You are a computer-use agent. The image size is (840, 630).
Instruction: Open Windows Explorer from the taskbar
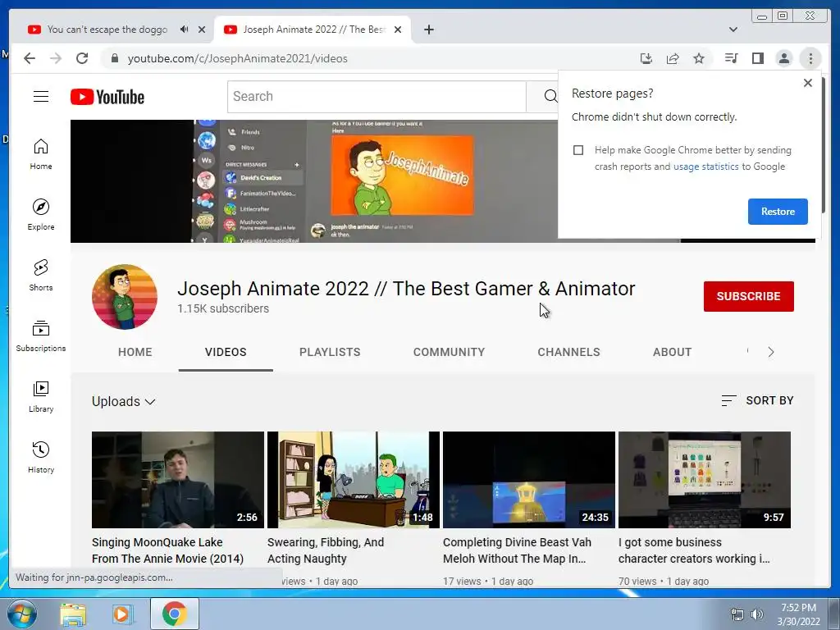(x=73, y=614)
